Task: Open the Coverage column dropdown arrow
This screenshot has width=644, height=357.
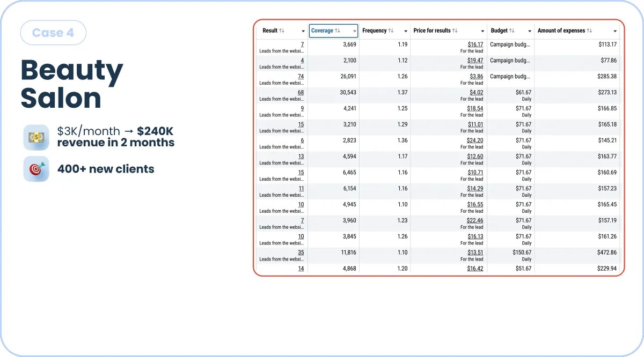Action: coord(354,31)
